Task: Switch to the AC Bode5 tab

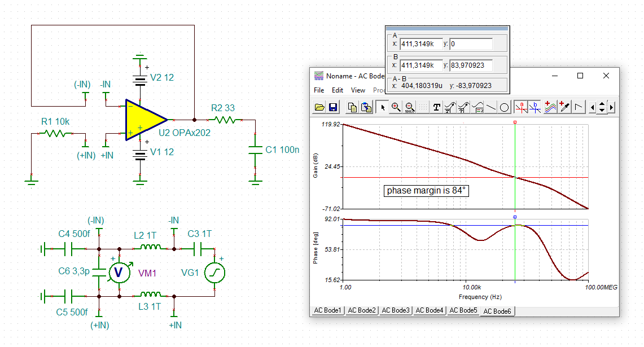Action: coord(463,310)
